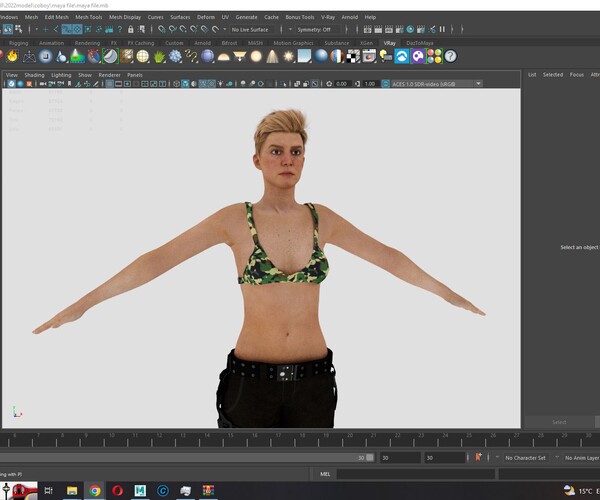Click the grid-lined sphere V-Ray shelf icon
This screenshot has height=500, width=600.
coord(143,56)
